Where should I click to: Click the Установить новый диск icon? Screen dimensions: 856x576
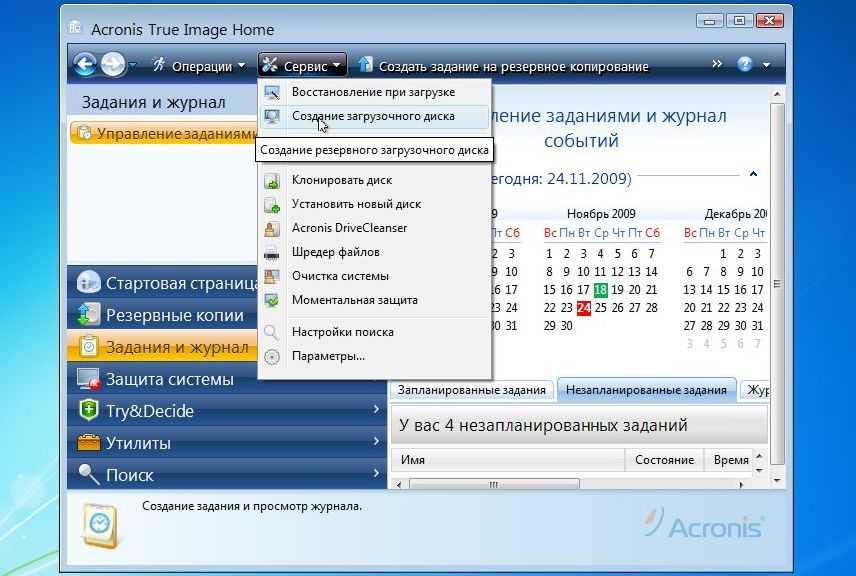click(x=272, y=205)
